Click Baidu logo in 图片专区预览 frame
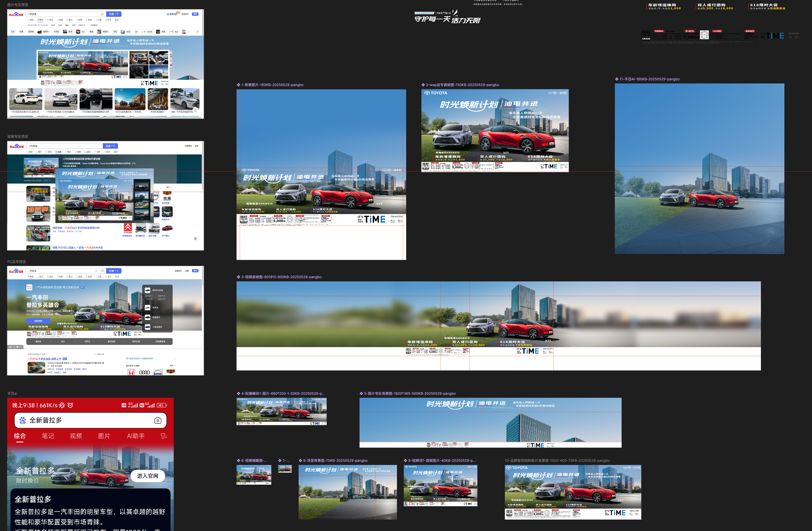Viewport: 812px width, 531px height. [x=17, y=14]
